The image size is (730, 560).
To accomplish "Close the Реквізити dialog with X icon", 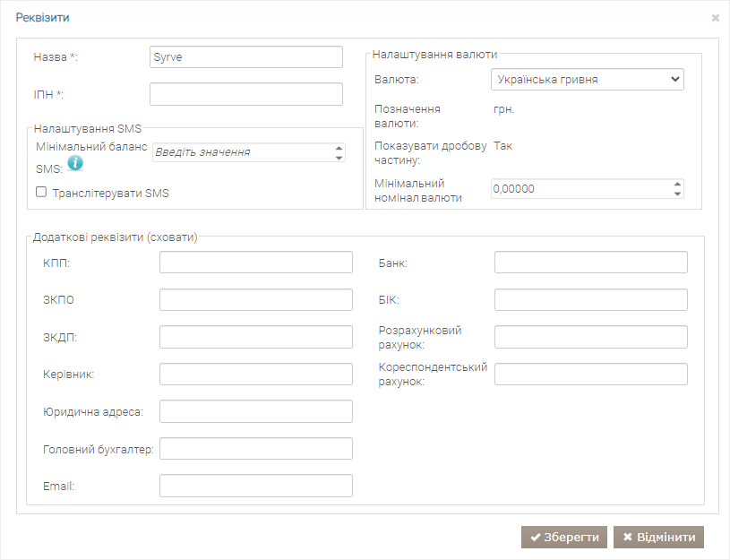I will click(x=716, y=18).
